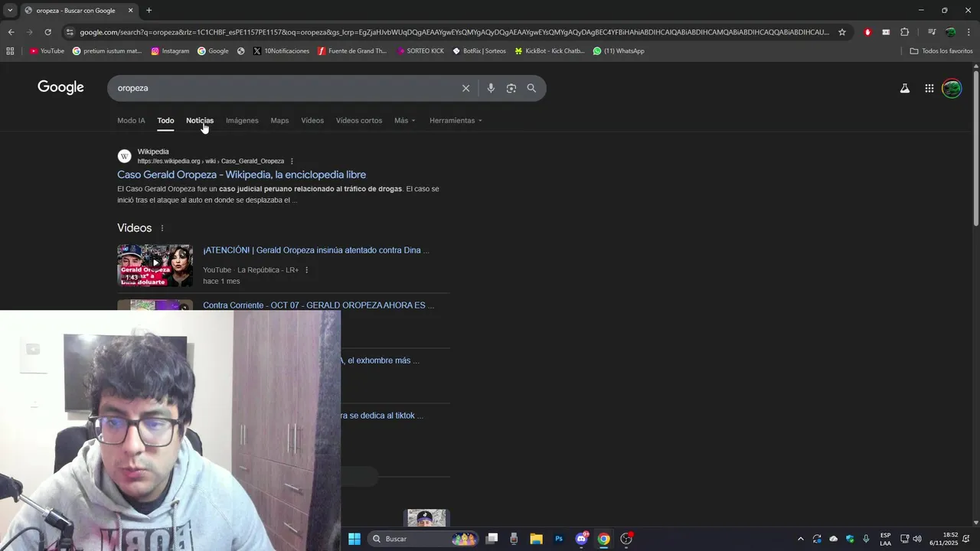Reload the current page
The height and width of the screenshot is (551, 980).
pyautogui.click(x=47, y=32)
